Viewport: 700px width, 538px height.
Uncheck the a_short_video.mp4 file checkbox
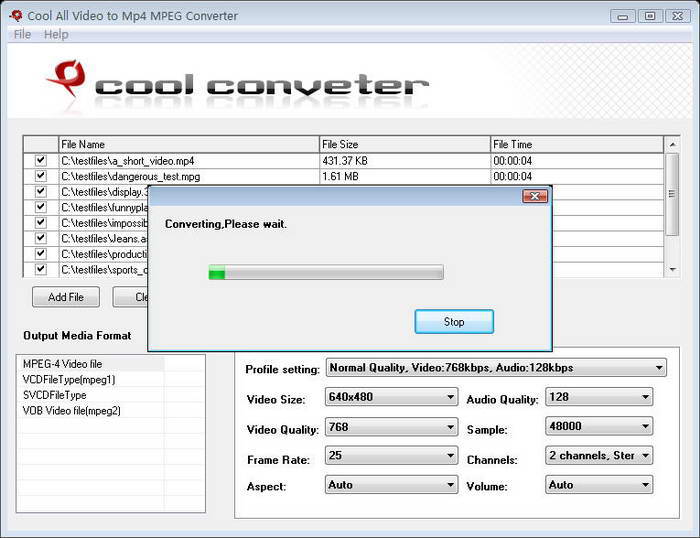click(41, 160)
